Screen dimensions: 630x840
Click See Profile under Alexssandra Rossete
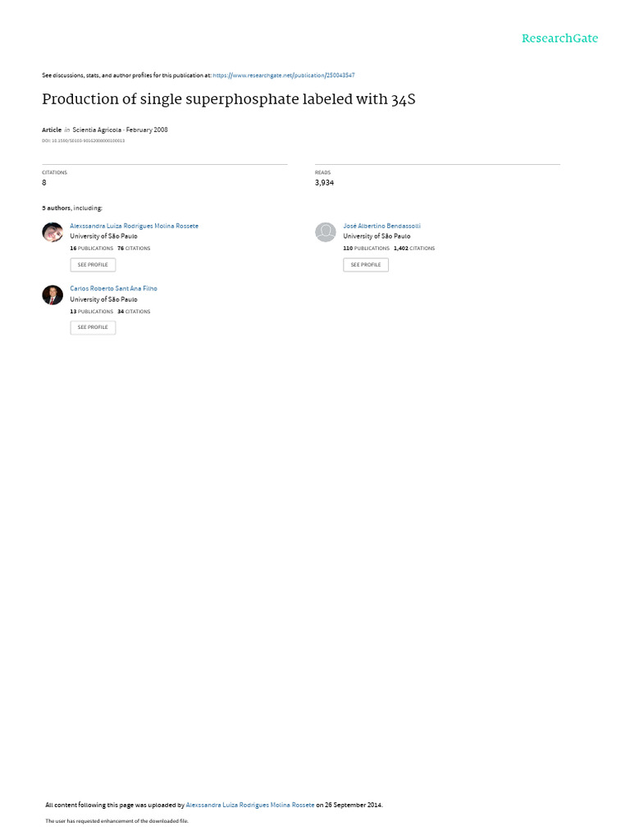pyautogui.click(x=93, y=265)
